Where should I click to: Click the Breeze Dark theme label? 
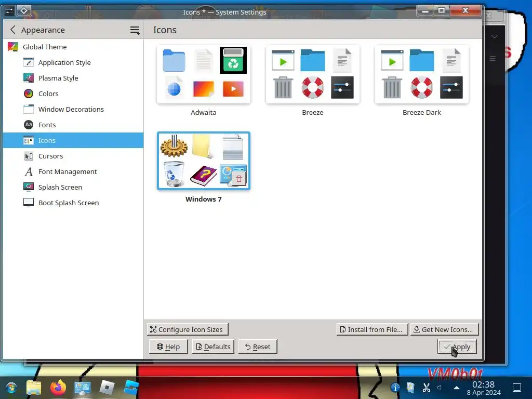tap(422, 112)
